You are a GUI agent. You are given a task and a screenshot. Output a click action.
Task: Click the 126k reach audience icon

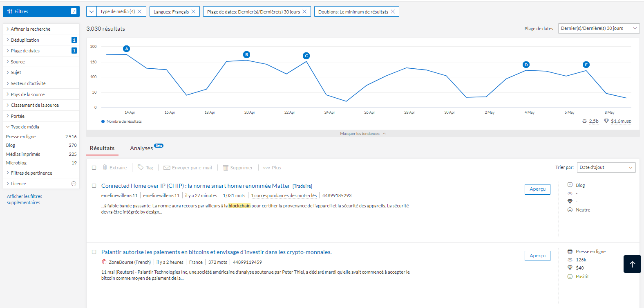pos(570,260)
